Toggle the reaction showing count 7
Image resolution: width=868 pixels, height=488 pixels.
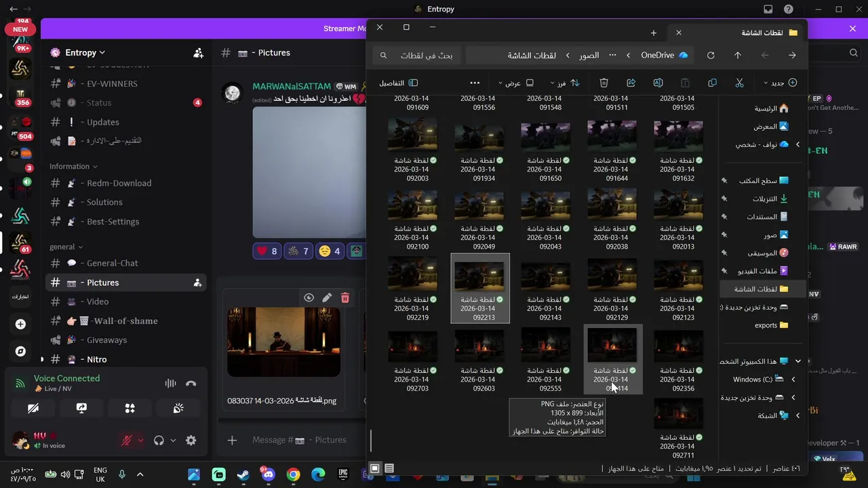298,251
